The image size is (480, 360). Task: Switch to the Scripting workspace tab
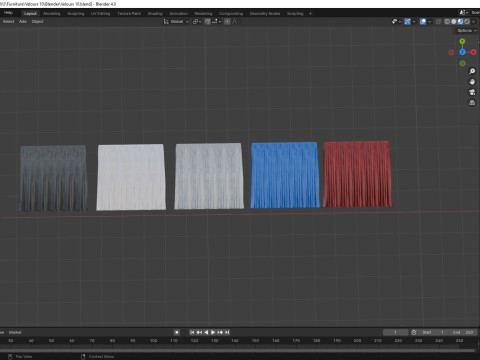[x=295, y=13]
